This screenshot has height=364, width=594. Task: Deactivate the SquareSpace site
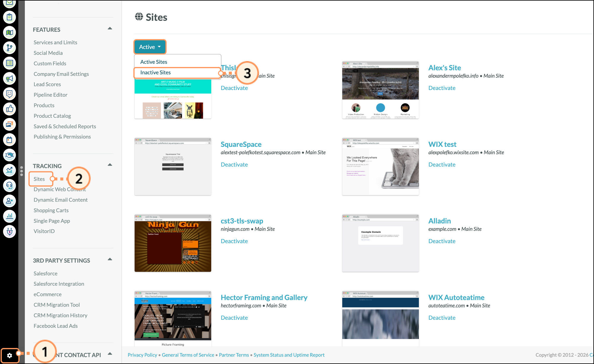point(234,165)
